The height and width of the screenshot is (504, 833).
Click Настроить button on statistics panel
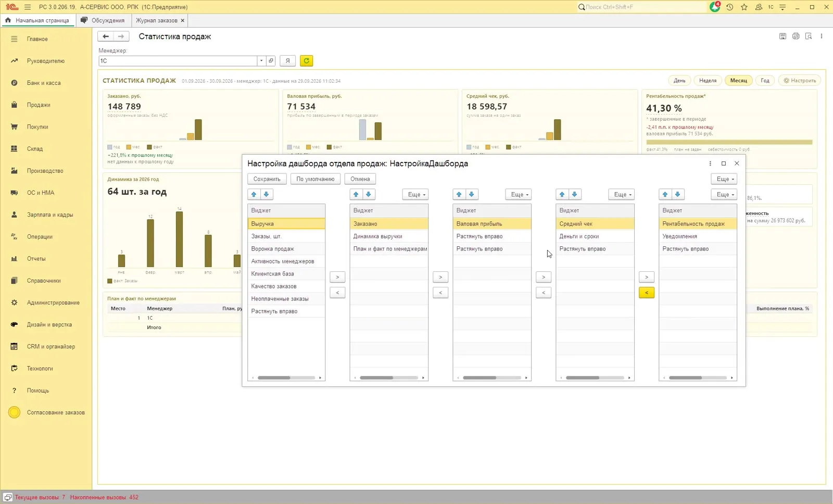point(800,80)
